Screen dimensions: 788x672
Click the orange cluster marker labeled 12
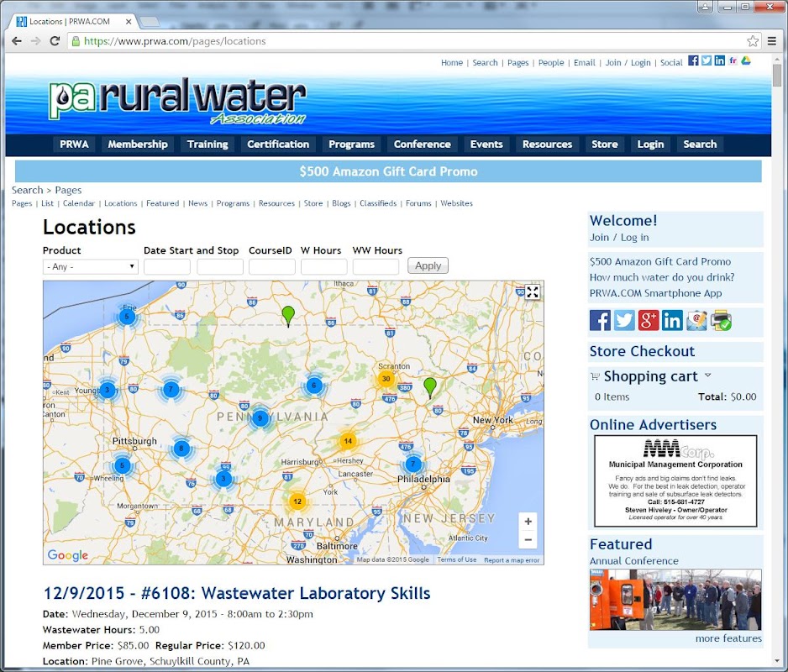297,501
